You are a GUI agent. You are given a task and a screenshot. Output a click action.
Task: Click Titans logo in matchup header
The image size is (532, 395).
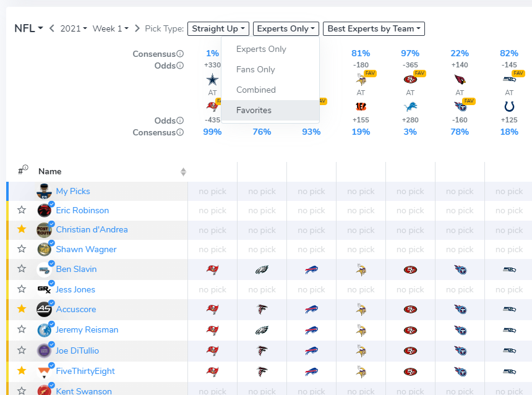460,107
